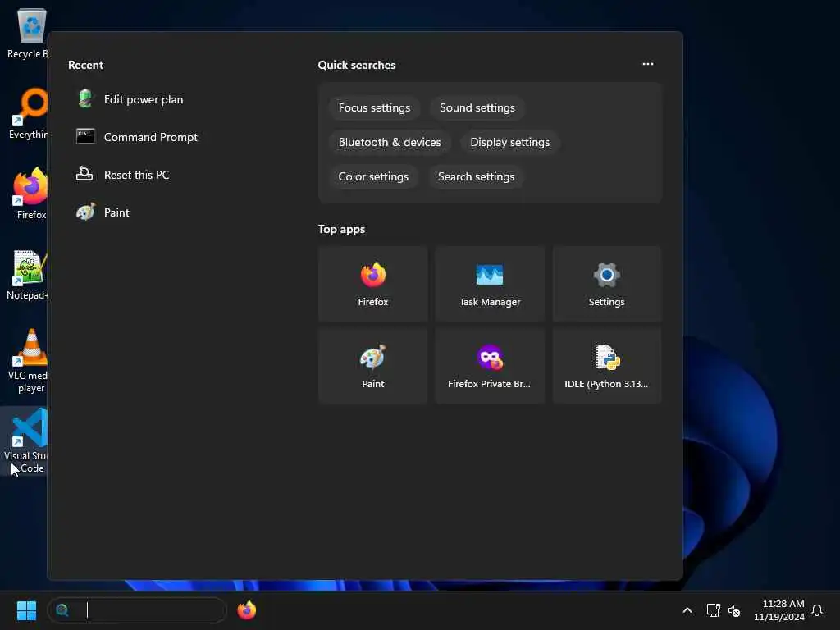The height and width of the screenshot is (630, 840).
Task: Open Quick searches more options menu
Action: point(648,64)
